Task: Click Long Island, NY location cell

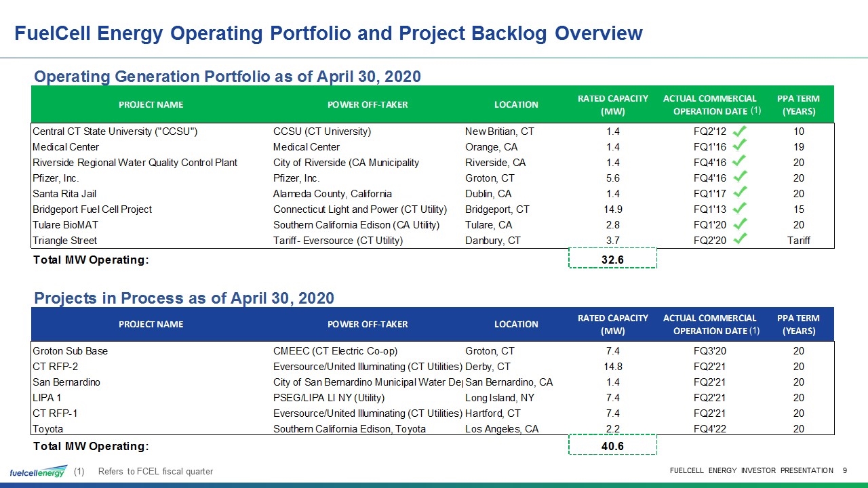Action: click(x=500, y=398)
